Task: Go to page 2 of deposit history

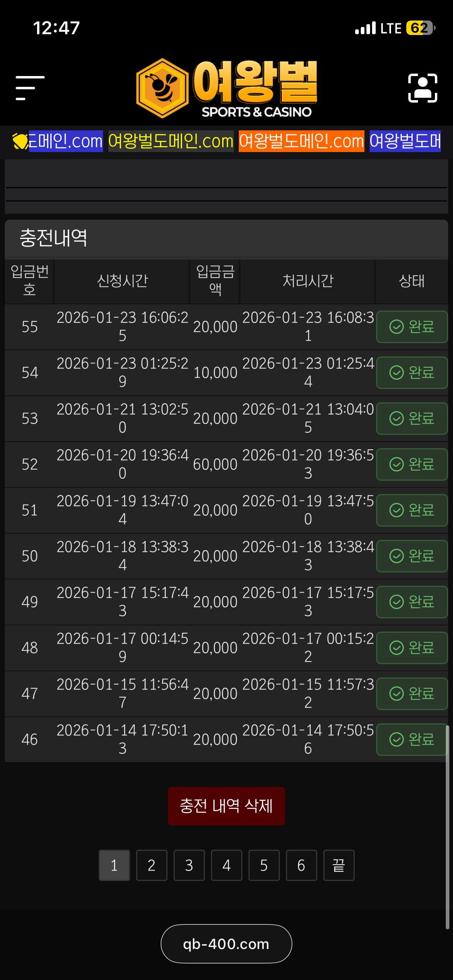Action: pos(151,865)
